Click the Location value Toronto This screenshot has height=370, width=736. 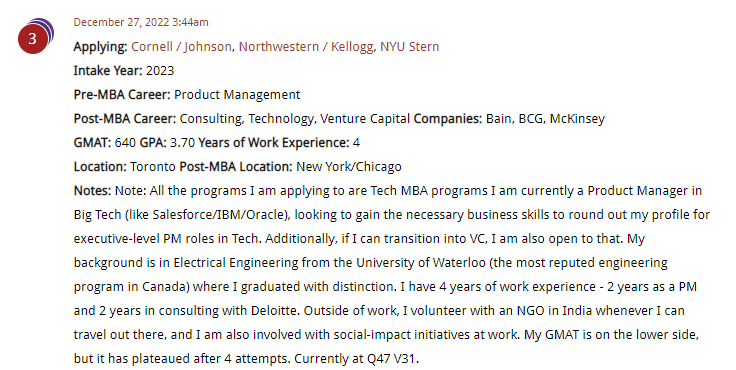click(x=153, y=166)
